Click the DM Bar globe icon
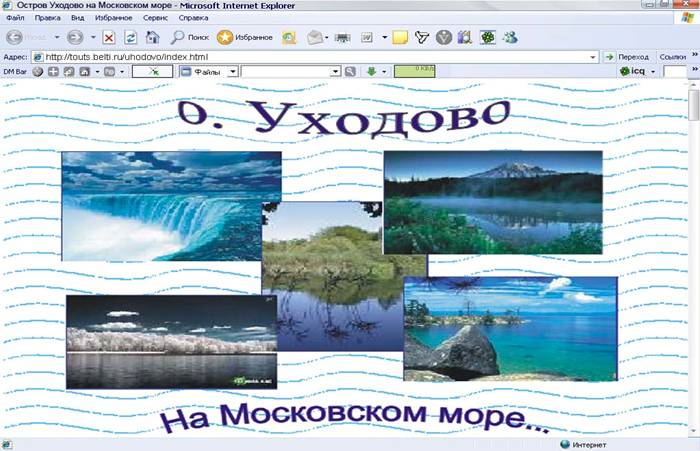Screen dimensions: 700x451 [38, 71]
